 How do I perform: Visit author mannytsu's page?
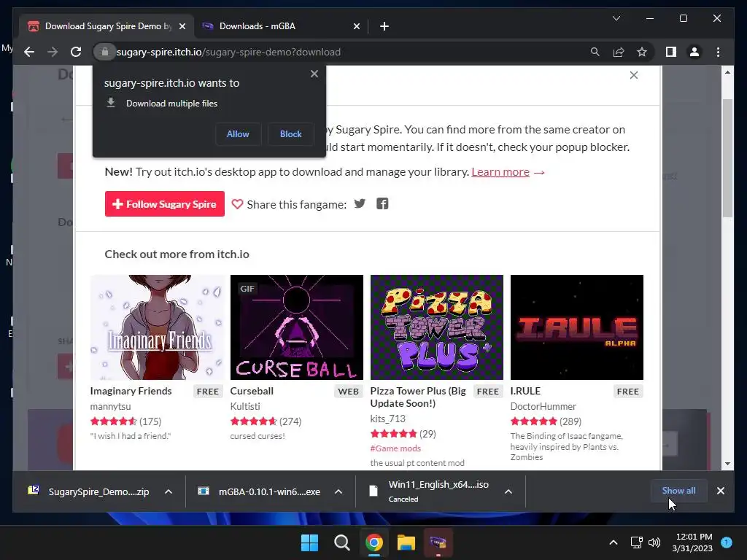(110, 406)
